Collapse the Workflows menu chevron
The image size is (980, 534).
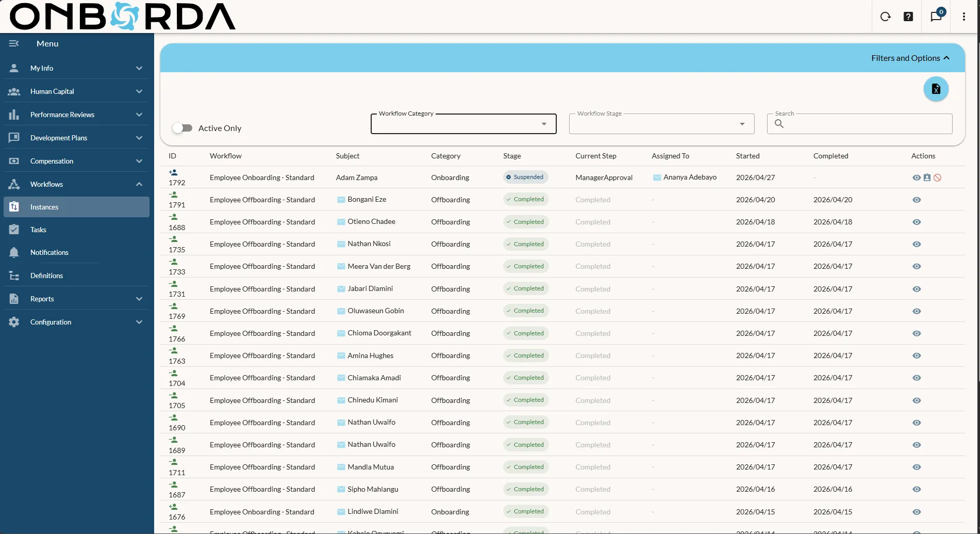(x=139, y=184)
